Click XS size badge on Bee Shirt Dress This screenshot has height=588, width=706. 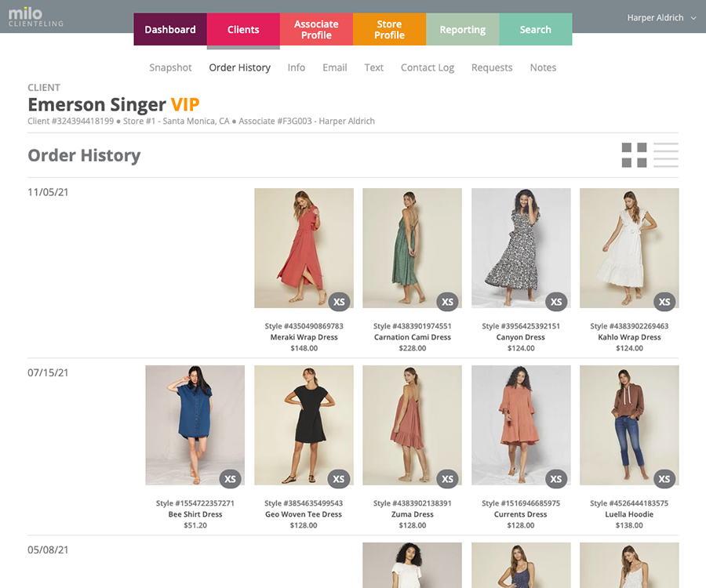pyautogui.click(x=230, y=479)
